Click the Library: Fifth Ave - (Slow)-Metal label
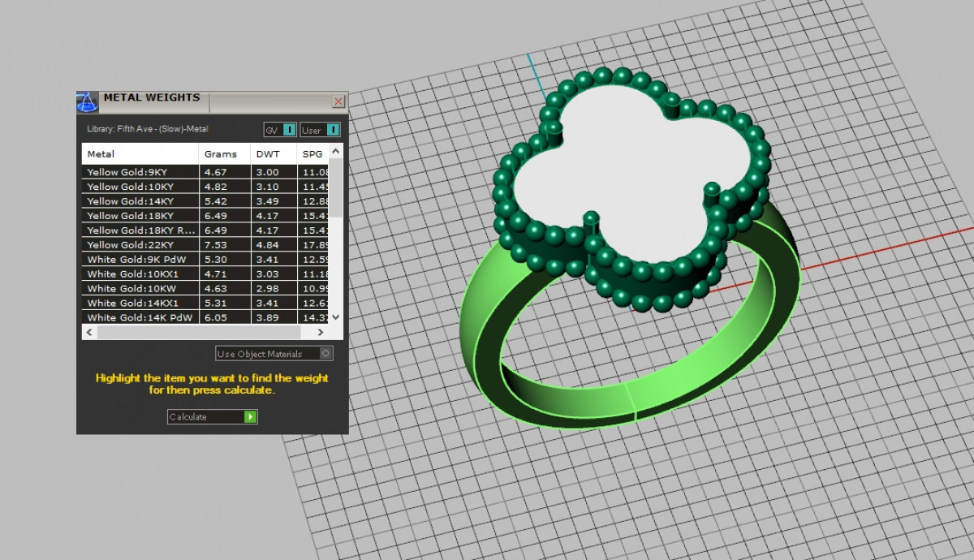The height and width of the screenshot is (560, 974). (148, 129)
